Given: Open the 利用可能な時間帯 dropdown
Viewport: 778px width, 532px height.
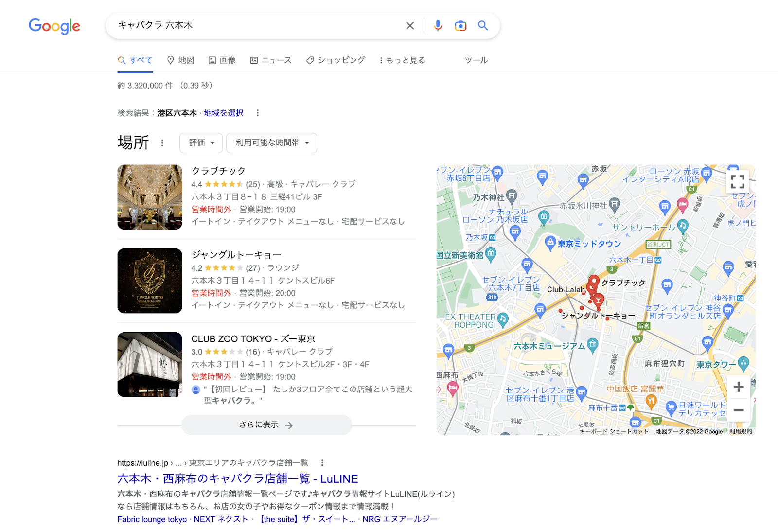Looking at the screenshot, I should (x=271, y=143).
